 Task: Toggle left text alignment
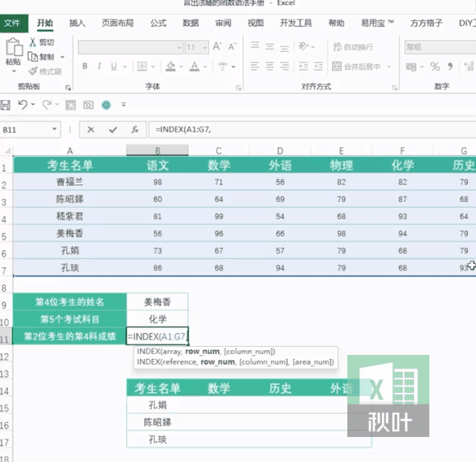coord(255,66)
